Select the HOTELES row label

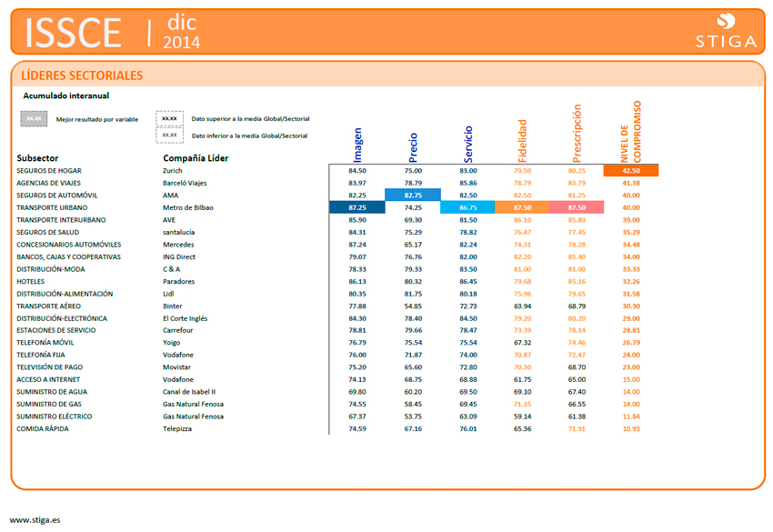coord(31,282)
